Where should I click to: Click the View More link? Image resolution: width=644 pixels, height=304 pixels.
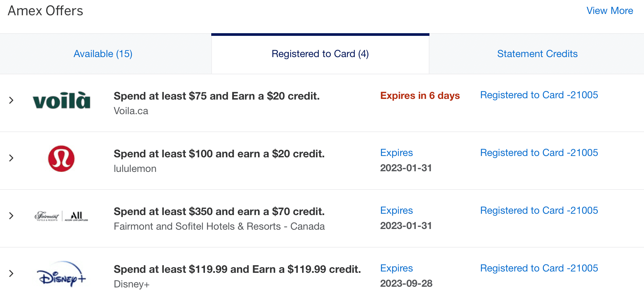[610, 11]
